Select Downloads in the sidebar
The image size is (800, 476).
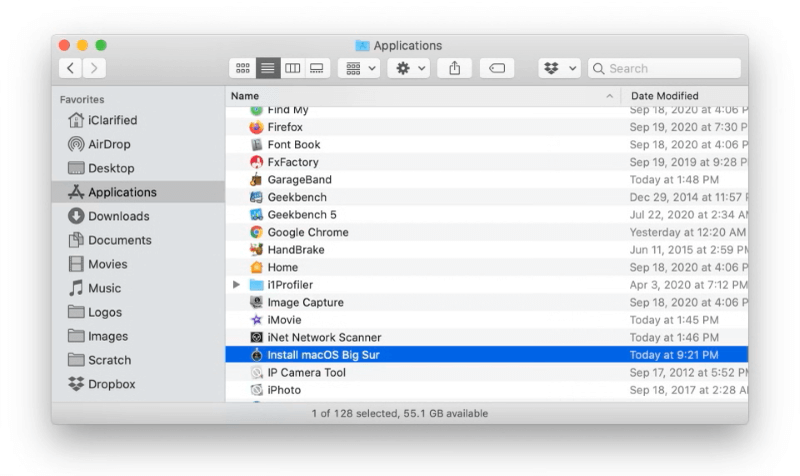click(x=118, y=216)
